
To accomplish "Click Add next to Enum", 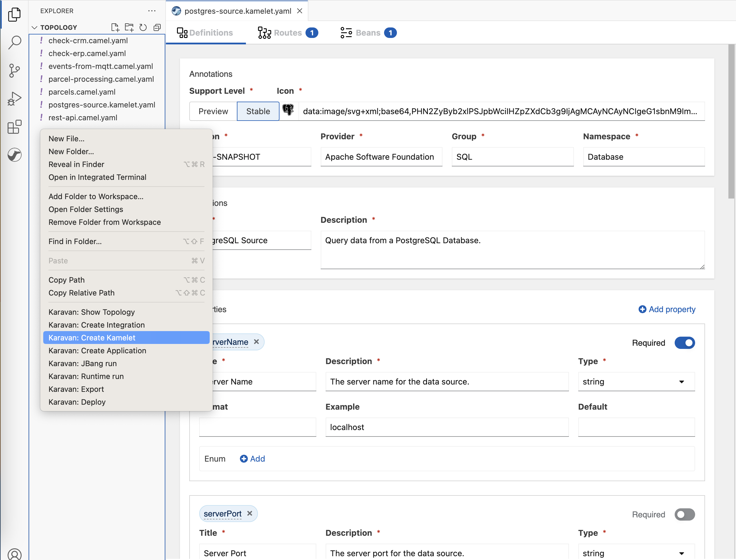I will point(252,459).
